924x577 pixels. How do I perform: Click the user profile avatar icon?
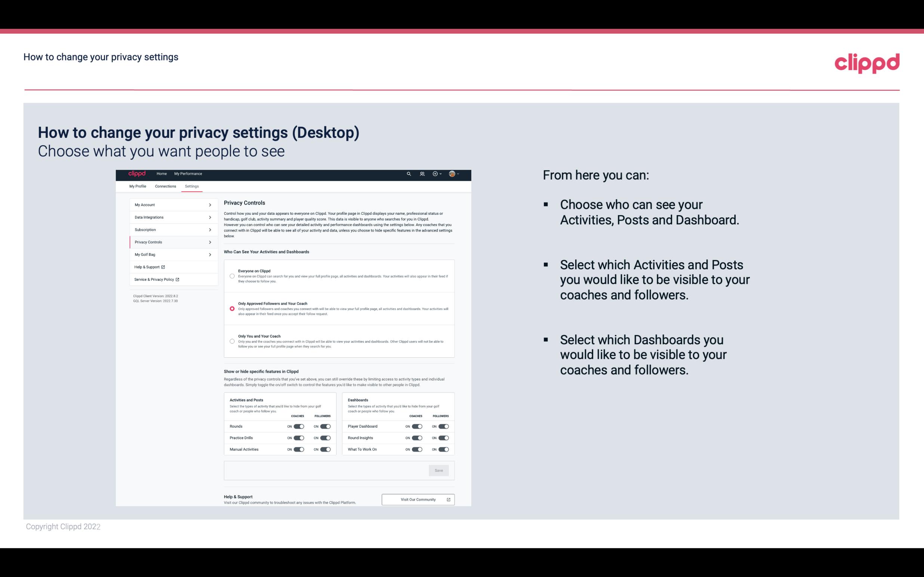click(451, 174)
